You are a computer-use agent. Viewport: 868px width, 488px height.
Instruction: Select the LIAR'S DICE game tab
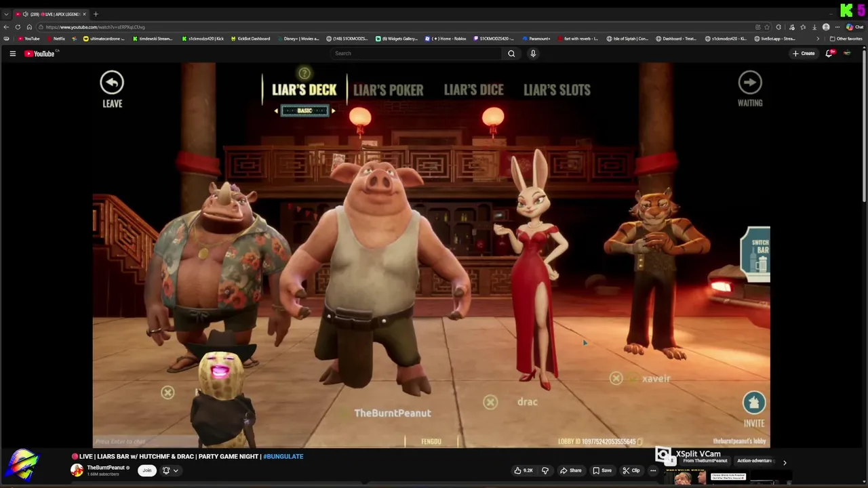[473, 90]
